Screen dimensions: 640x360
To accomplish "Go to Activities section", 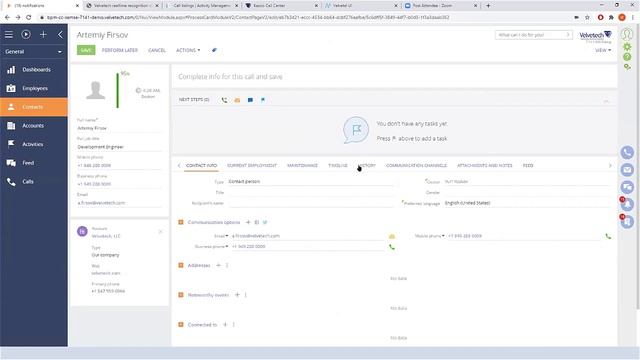I will coord(34,144).
